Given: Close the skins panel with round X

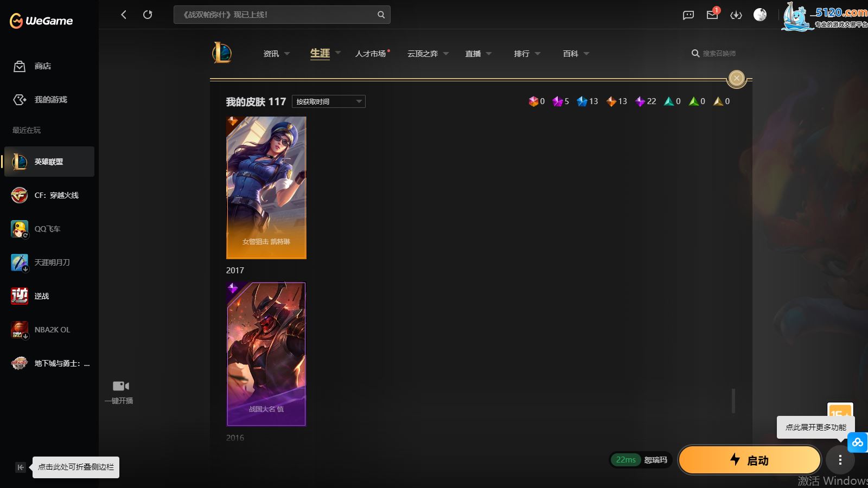Looking at the screenshot, I should (x=737, y=78).
